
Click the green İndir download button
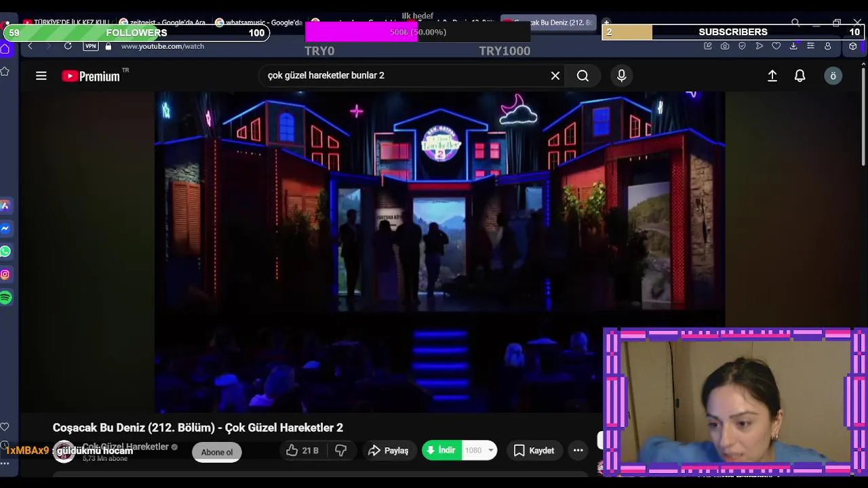tap(441, 451)
